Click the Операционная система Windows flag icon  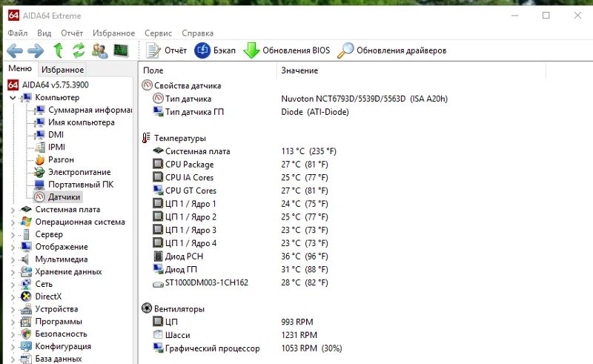pos(26,222)
